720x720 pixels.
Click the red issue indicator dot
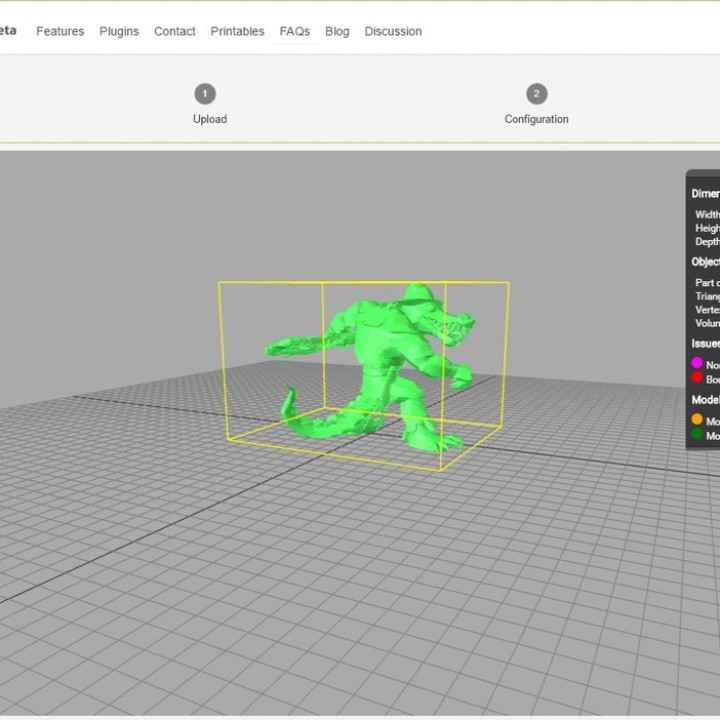click(697, 378)
